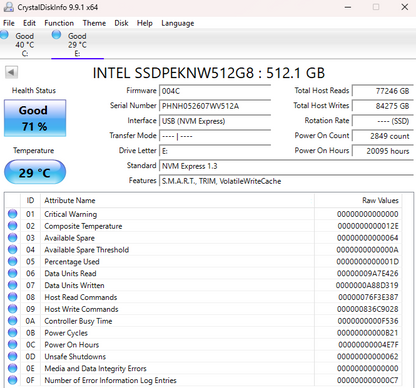Select the Composite Temperature attribute name
This screenshot has width=416, height=388.
[x=83, y=226]
